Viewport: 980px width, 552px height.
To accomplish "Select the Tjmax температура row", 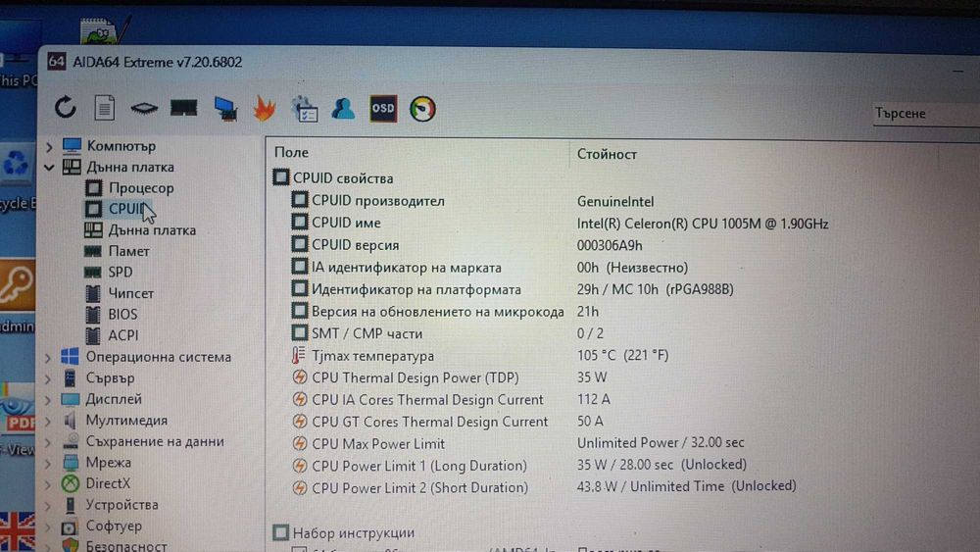I will pos(372,356).
